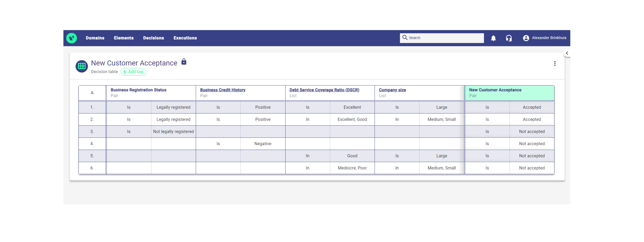The height and width of the screenshot is (242, 644).
Task: Open the Business Credit History link
Action: point(223,90)
